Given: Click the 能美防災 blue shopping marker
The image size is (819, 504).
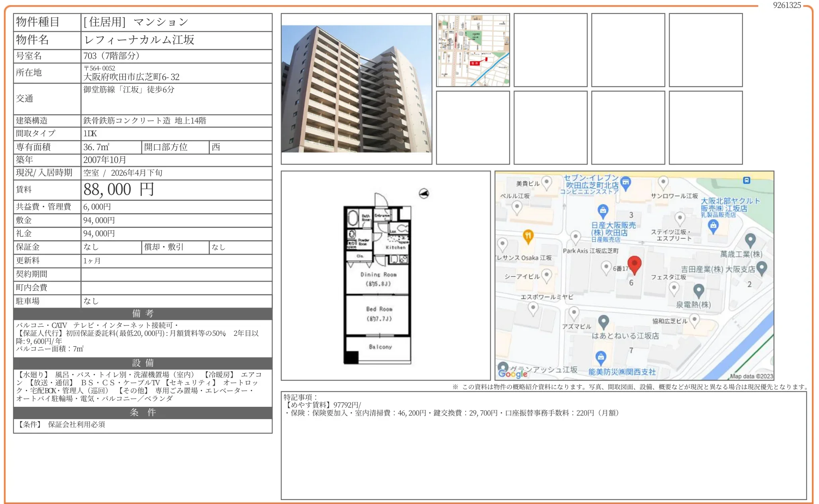Looking at the screenshot, I should pos(601,357).
